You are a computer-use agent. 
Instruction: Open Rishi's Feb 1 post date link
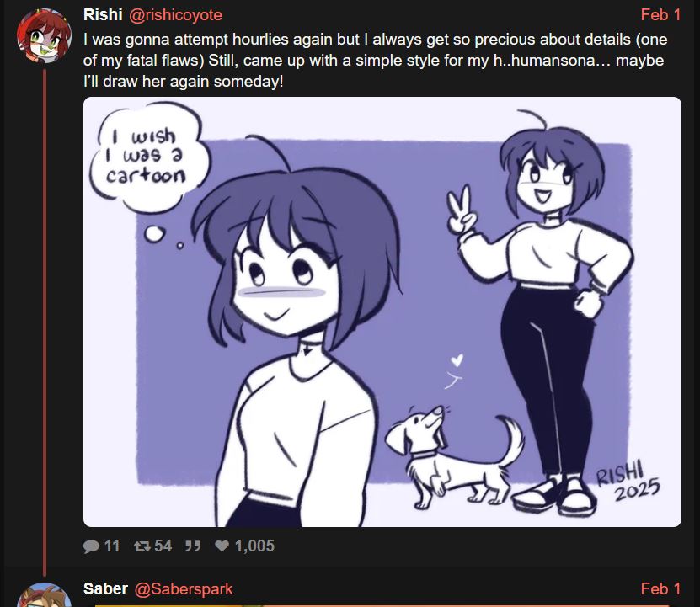660,14
